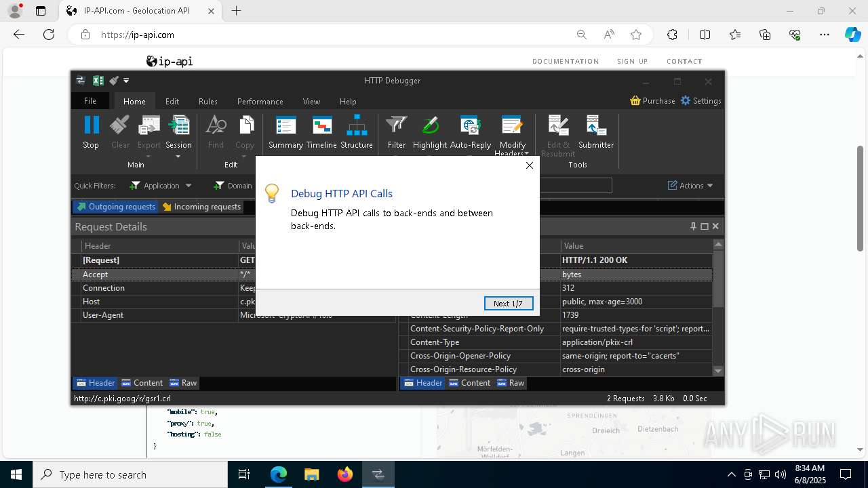Open the Purchase link
This screenshot has height=488, width=868.
(652, 101)
